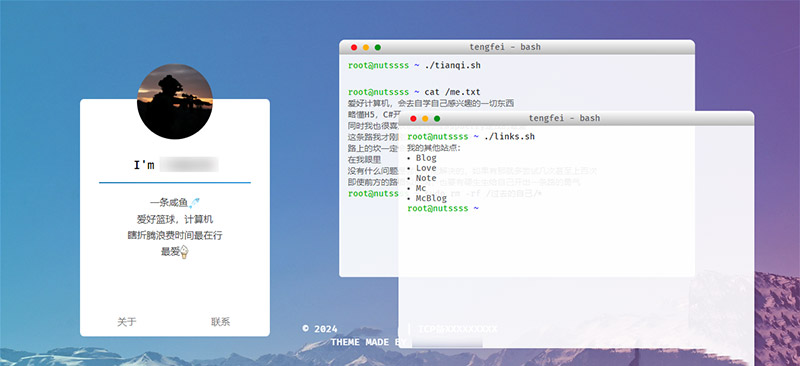Image resolution: width=800 pixels, height=366 pixels.
Task: Click yellow dot of back terminal
Action: pos(366,47)
